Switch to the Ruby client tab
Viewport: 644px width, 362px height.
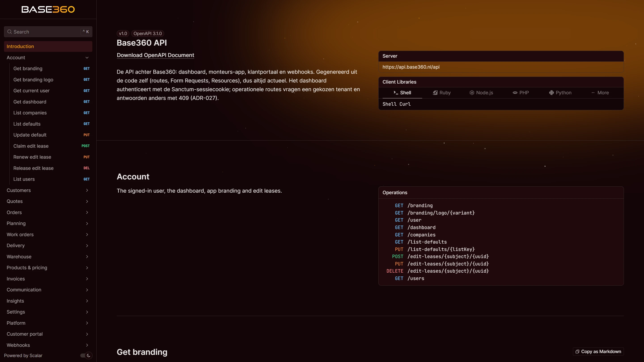coord(442,93)
